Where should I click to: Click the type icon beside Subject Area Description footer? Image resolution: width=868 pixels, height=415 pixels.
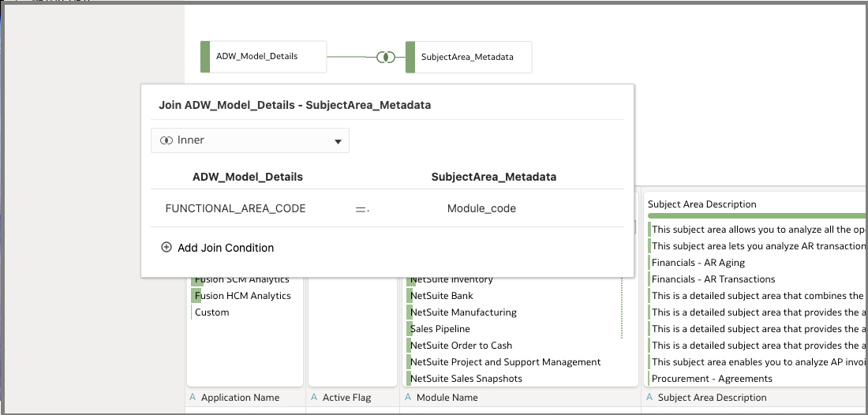[x=649, y=398]
